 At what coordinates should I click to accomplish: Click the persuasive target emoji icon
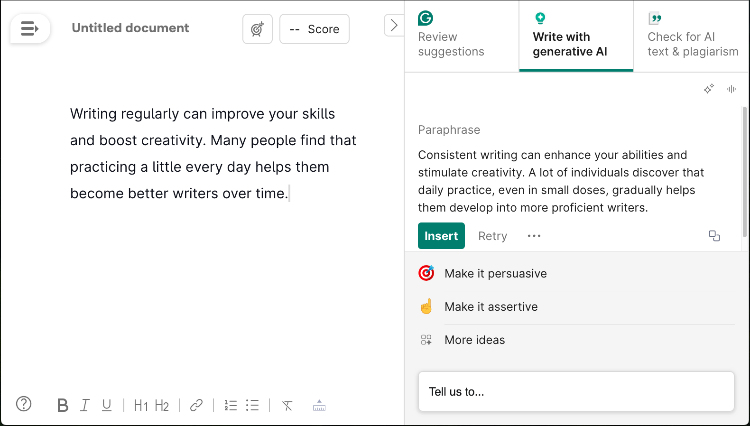click(x=426, y=273)
